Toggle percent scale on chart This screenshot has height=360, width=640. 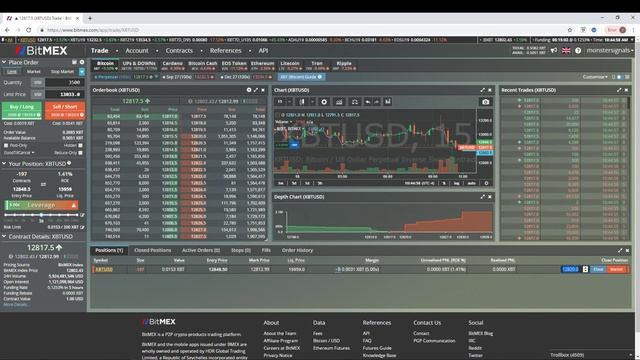444,183
